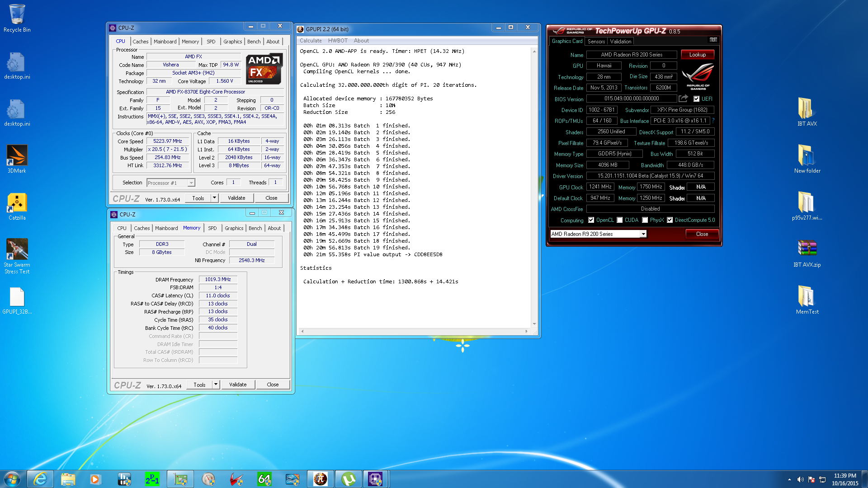Click Close in the top CPU-Z window
Screen dimensions: 868x488
coord(271,198)
